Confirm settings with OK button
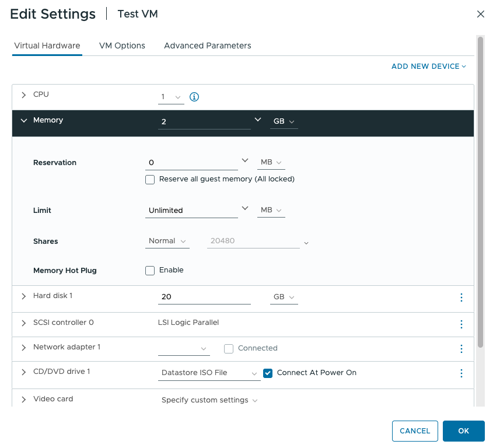The width and height of the screenshot is (493, 448). pos(463,431)
